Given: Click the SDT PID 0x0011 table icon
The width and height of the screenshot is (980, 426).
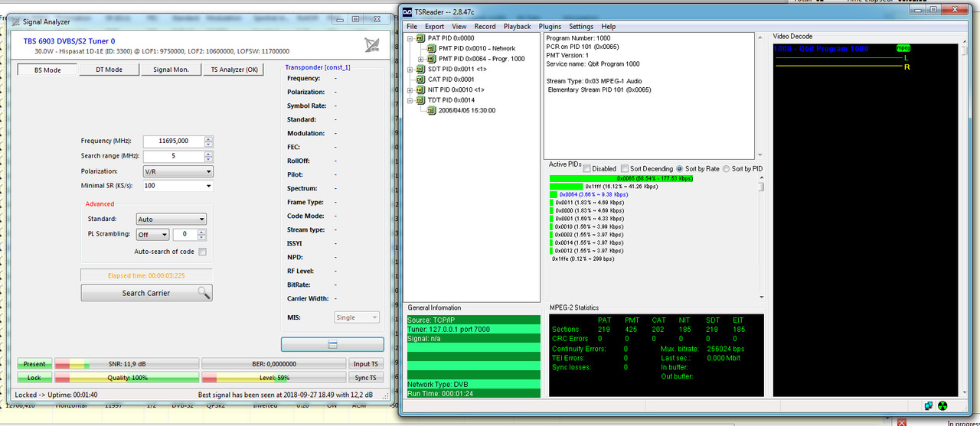Looking at the screenshot, I should [x=421, y=70].
